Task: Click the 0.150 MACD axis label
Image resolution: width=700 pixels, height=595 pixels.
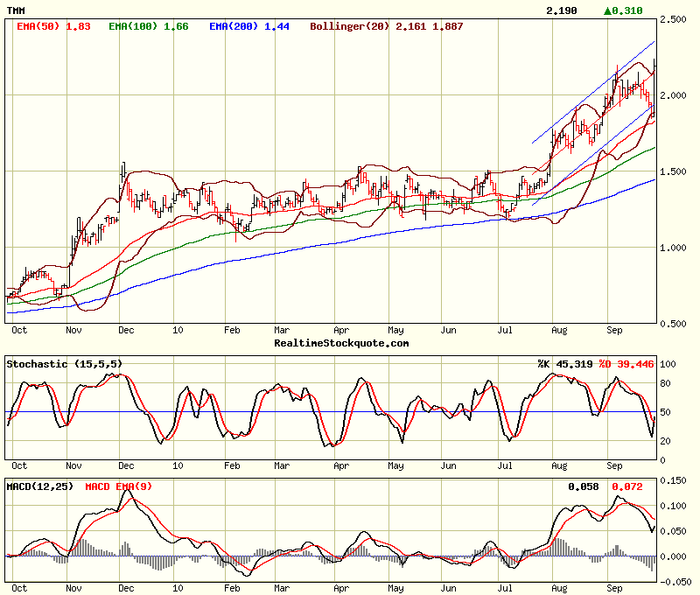Action: click(x=673, y=480)
